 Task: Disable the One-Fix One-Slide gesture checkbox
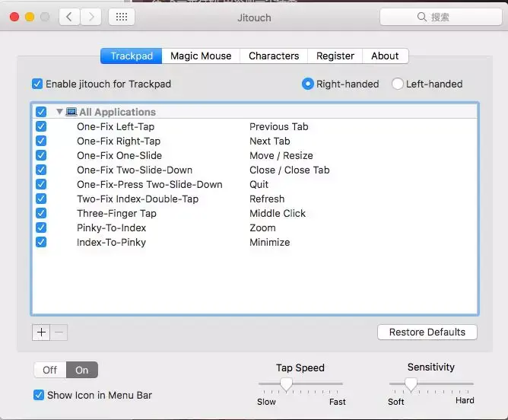click(x=41, y=155)
